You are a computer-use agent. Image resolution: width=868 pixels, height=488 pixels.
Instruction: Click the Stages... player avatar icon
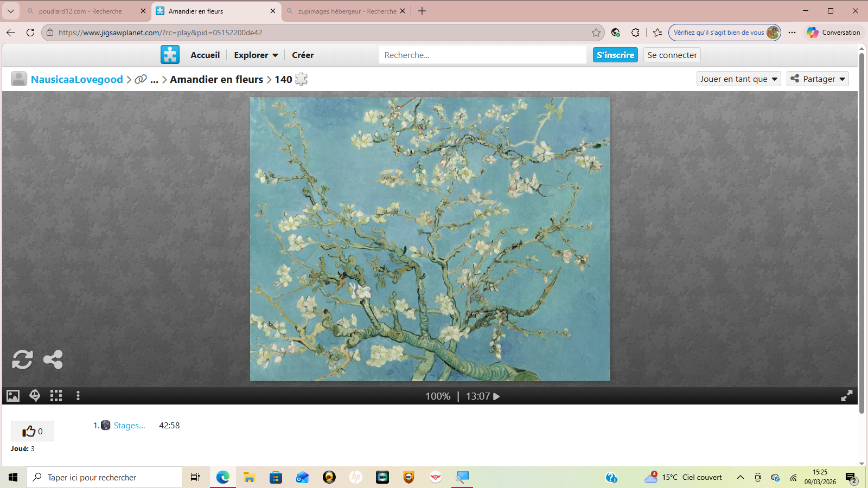[106, 425]
